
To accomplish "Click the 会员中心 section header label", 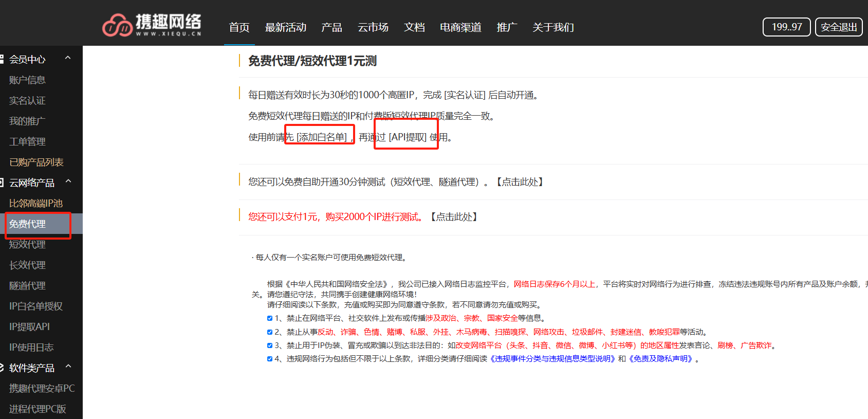I will pos(27,59).
